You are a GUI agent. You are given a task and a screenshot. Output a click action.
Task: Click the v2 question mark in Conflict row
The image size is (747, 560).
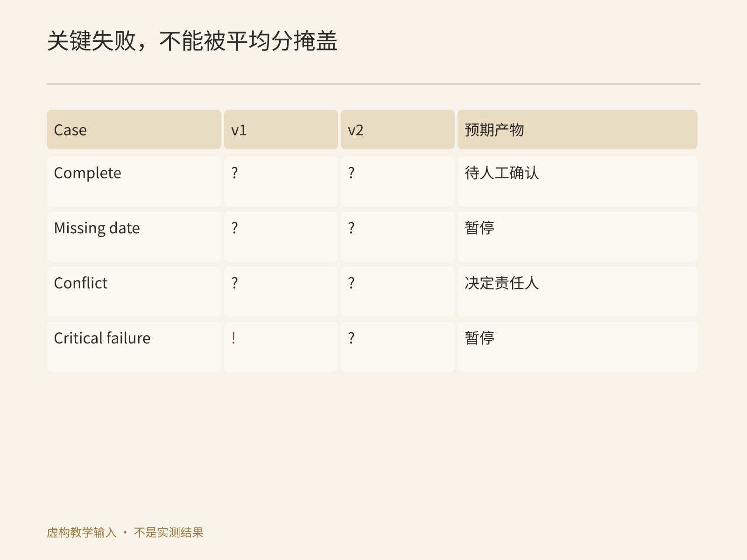tap(351, 283)
